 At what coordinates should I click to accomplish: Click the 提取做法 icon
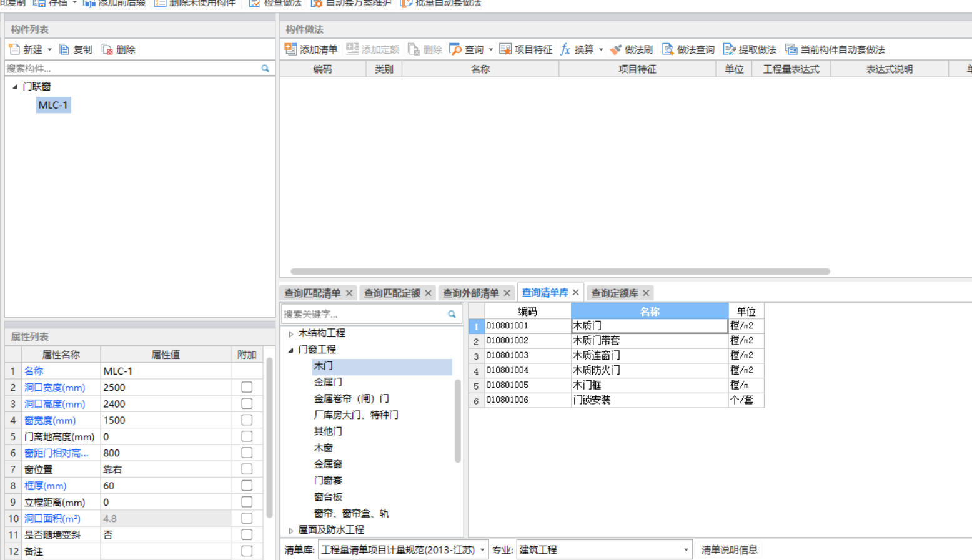729,49
